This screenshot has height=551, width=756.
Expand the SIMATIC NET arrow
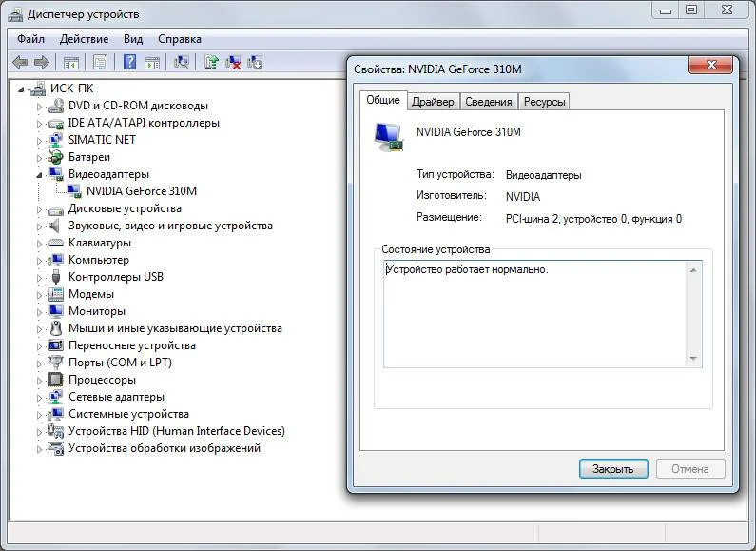click(39, 141)
